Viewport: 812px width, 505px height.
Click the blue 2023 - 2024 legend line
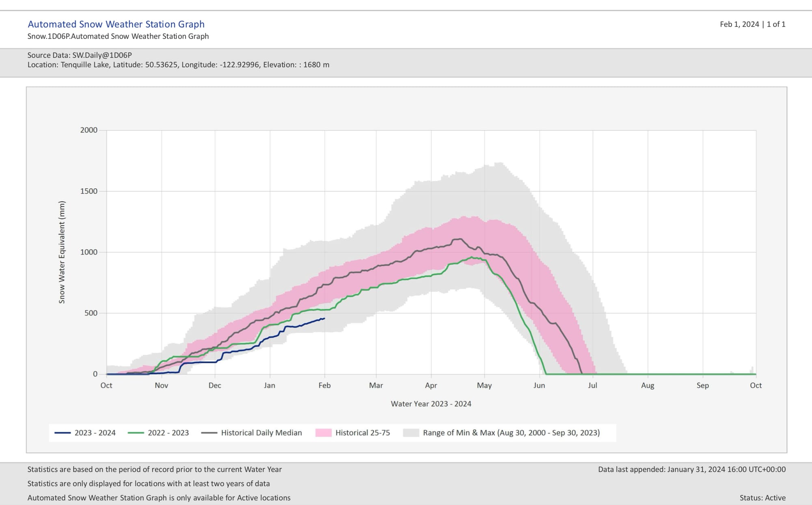(x=63, y=433)
